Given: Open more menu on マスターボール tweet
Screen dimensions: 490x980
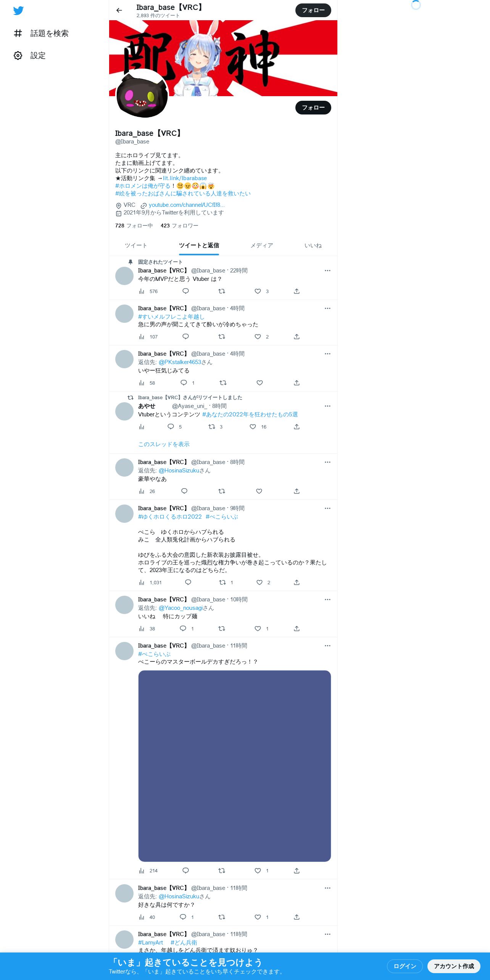Looking at the screenshot, I should [327, 646].
